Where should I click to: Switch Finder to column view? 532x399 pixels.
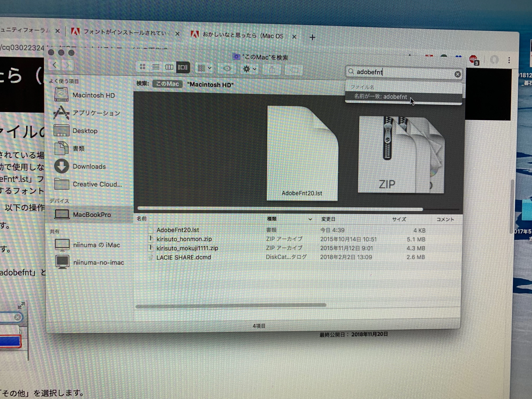pos(169,67)
